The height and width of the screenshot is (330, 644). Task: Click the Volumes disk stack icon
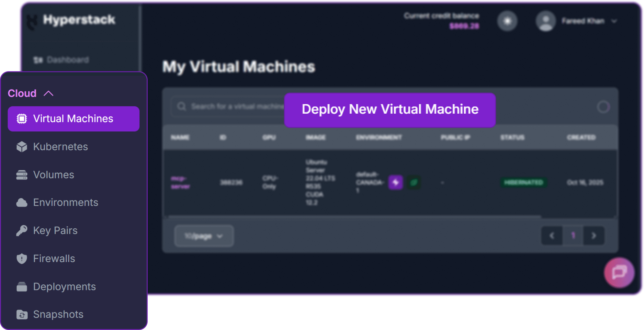22,175
